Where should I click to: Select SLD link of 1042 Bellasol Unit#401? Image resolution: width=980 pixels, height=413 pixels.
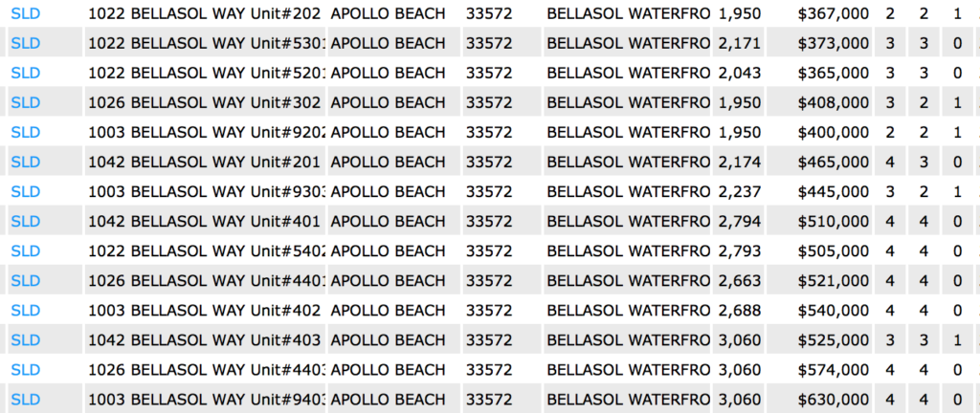pyautogui.click(x=26, y=221)
